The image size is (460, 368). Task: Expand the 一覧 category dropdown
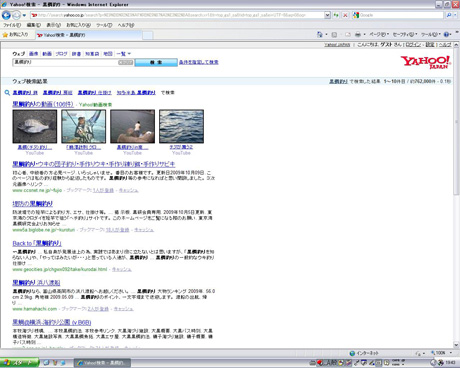pos(124,54)
